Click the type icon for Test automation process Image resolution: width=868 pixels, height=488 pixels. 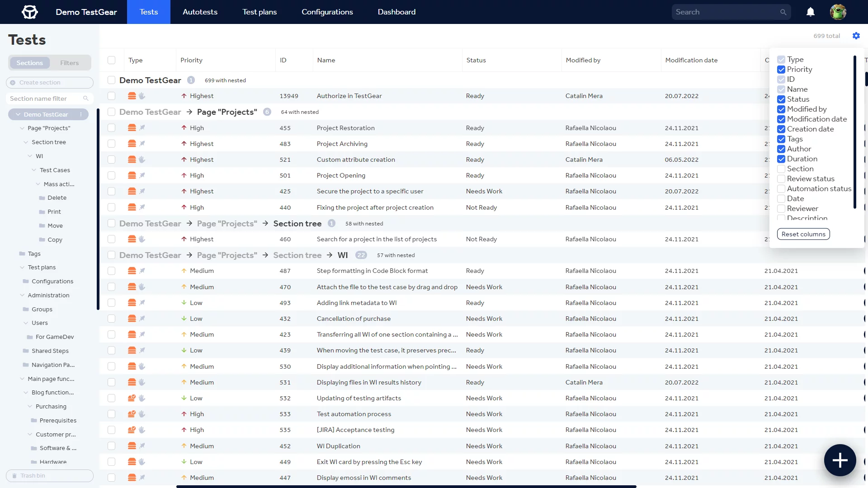pos(132,414)
